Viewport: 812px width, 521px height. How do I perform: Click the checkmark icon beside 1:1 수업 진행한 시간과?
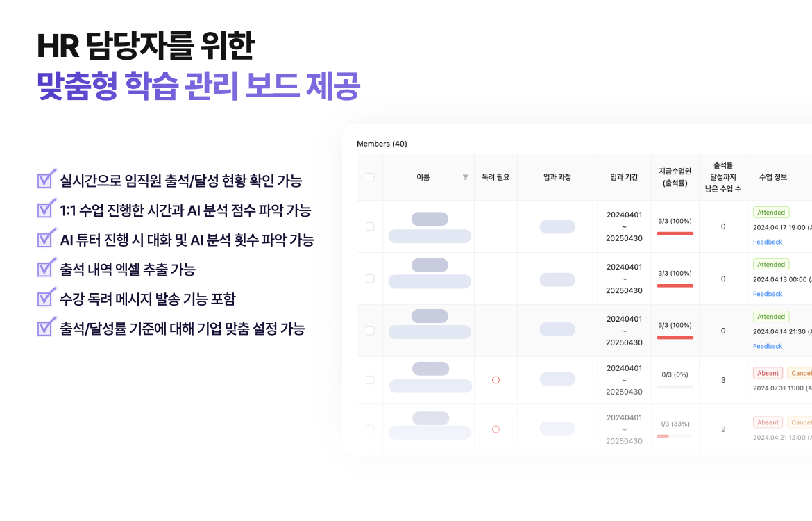[x=46, y=208]
